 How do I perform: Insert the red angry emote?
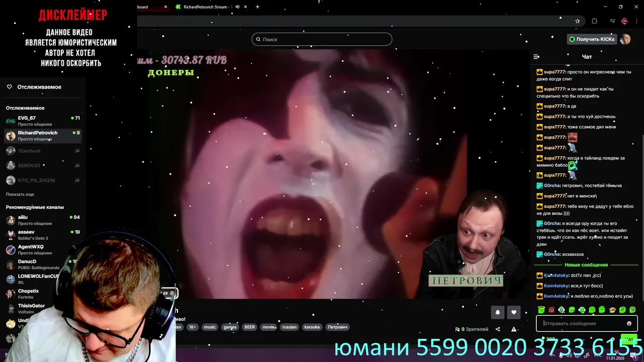tap(551, 310)
